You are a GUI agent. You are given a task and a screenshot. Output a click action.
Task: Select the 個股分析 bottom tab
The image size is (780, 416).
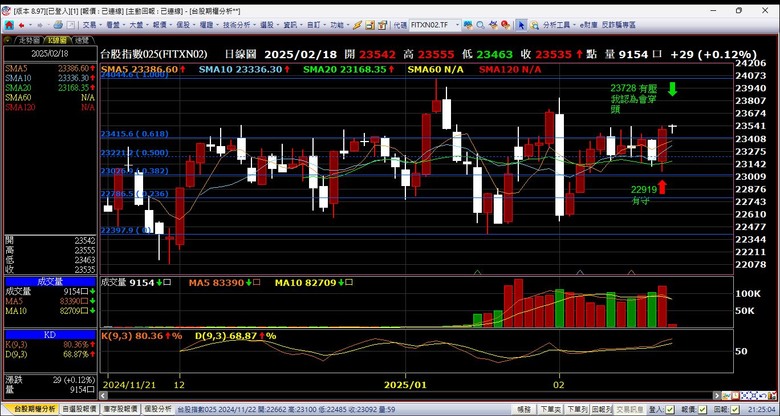[157, 409]
